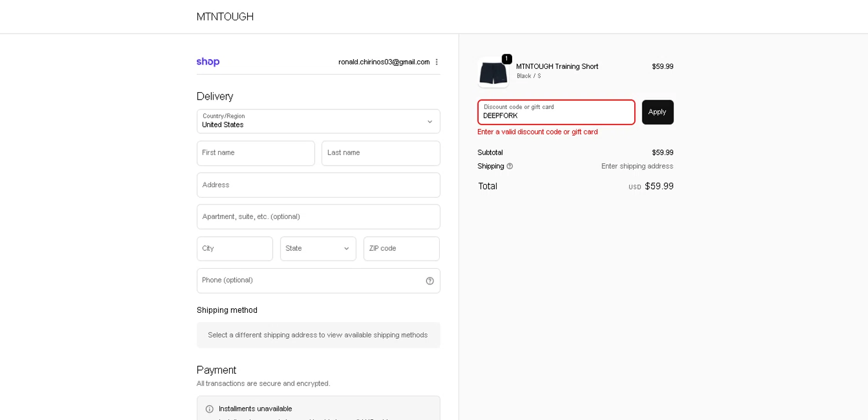Click the shipping methods unavailable notice
The width and height of the screenshot is (868, 420).
pyautogui.click(x=318, y=335)
